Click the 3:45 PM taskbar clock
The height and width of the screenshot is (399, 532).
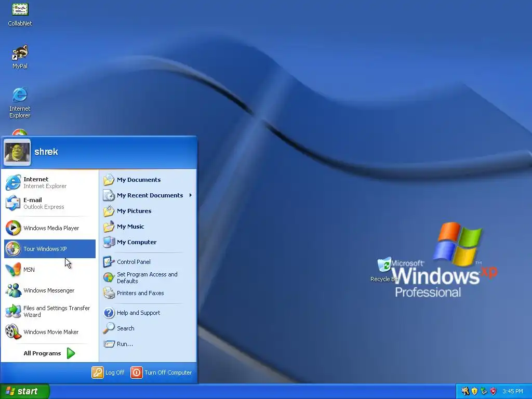(x=513, y=391)
